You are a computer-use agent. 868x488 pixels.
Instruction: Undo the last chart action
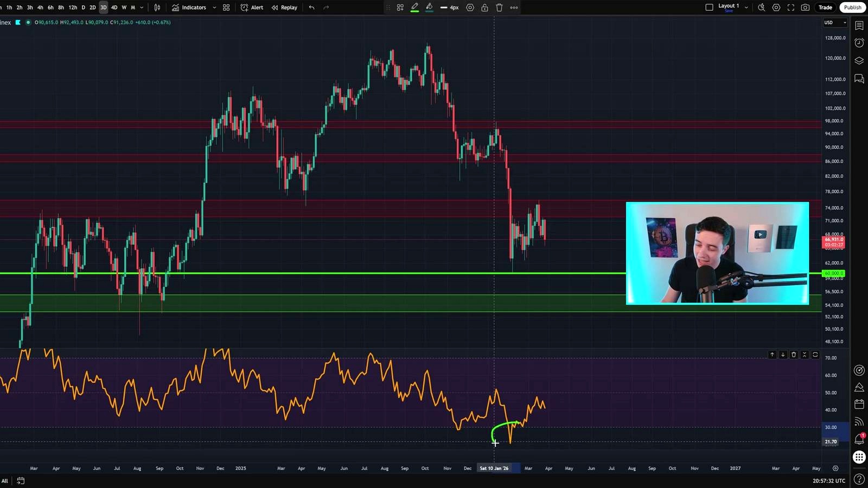[x=311, y=8]
